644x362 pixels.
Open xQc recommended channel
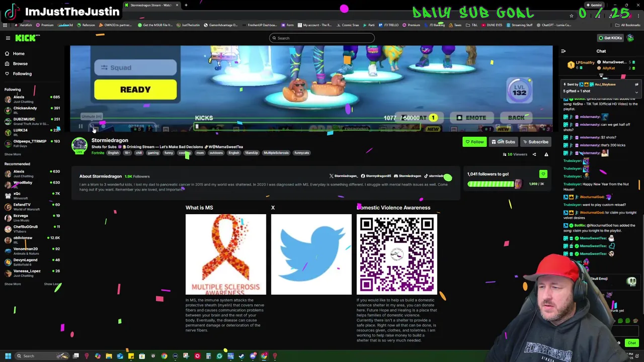pyautogui.click(x=31, y=196)
